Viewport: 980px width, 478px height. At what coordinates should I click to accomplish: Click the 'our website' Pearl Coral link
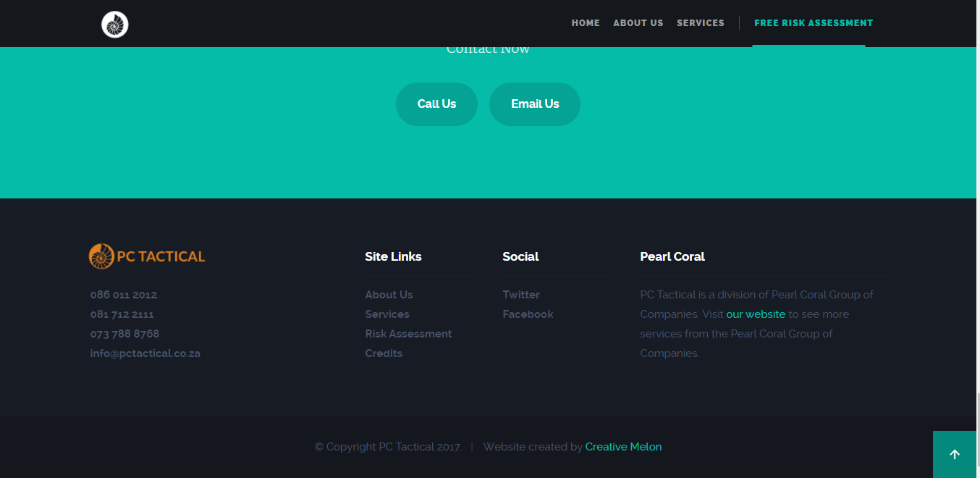756,314
